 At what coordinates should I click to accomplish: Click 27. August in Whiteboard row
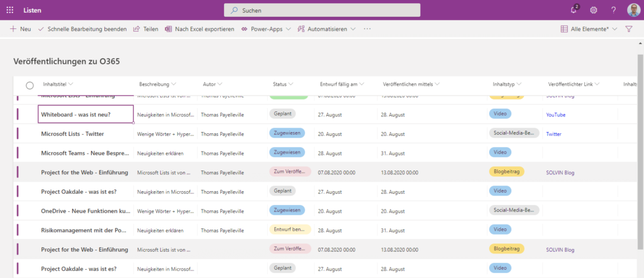pos(330,115)
